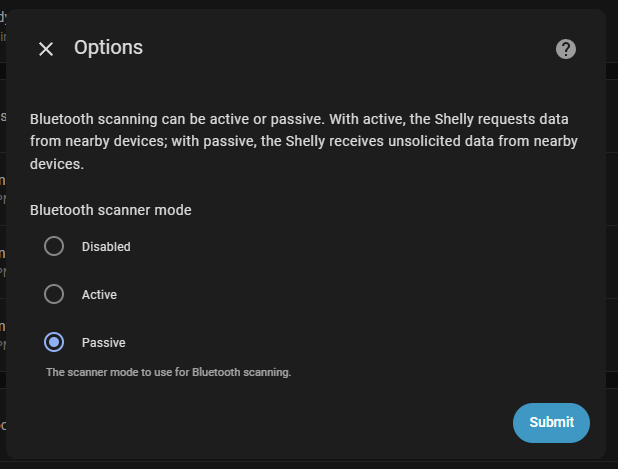Click the "Options" dialog title
The height and width of the screenshot is (469, 618).
pos(108,48)
